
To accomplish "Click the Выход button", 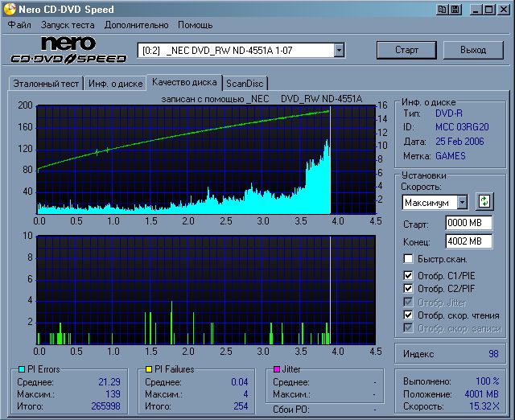I will (473, 50).
